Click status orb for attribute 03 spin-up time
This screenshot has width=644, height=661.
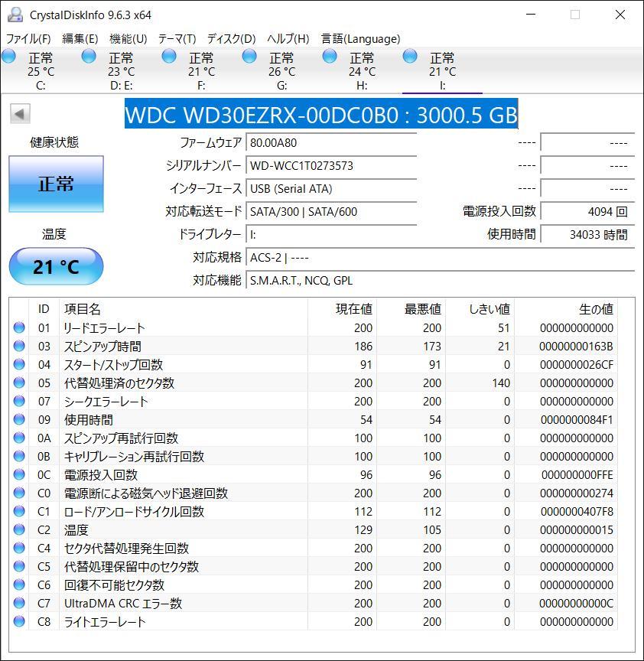[x=19, y=346]
